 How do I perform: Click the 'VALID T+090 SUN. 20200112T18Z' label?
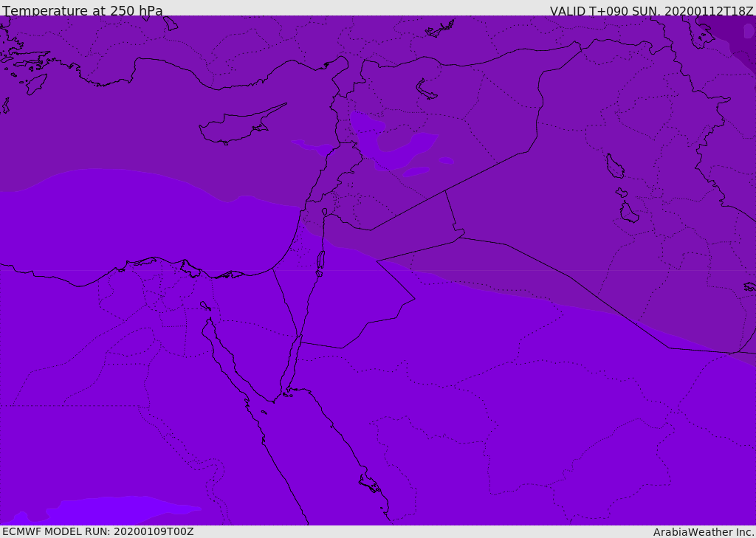[651, 10]
